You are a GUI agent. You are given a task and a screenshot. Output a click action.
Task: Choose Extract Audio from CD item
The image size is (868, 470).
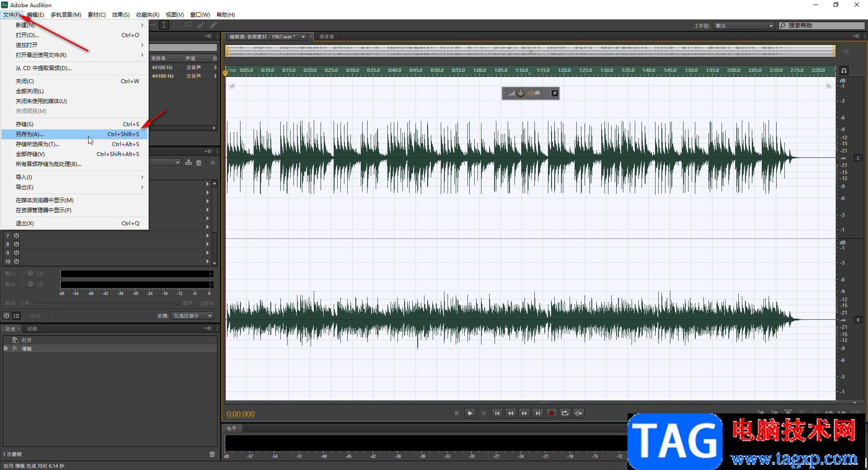74,68
